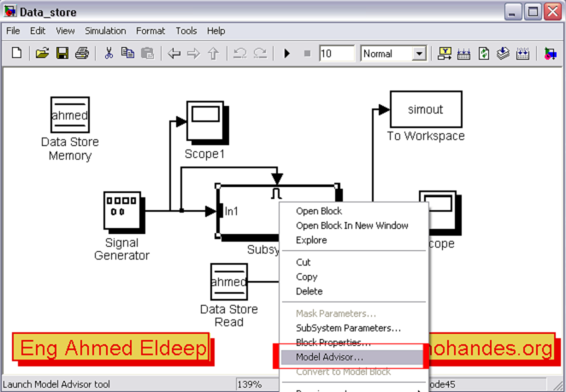Save the model with the floppy disk icon

pyautogui.click(x=62, y=54)
